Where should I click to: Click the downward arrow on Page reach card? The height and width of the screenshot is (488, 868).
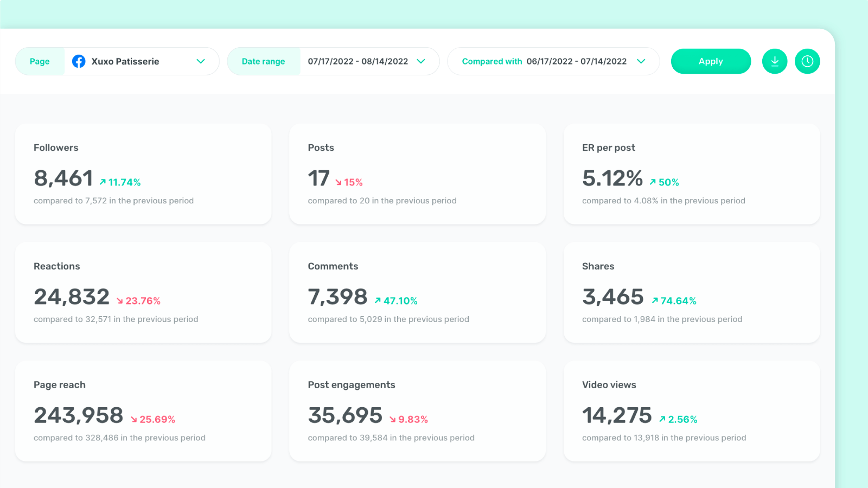click(133, 418)
